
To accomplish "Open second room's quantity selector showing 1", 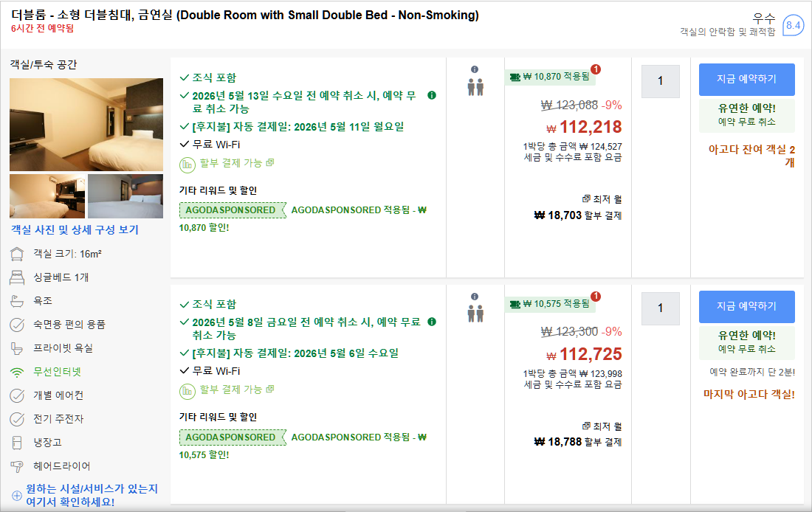I will pyautogui.click(x=660, y=308).
